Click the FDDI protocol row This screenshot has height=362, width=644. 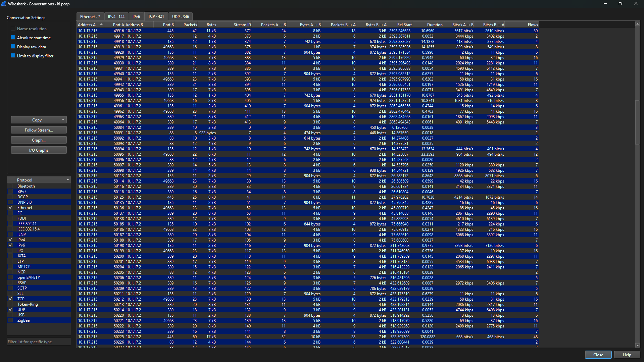39,218
